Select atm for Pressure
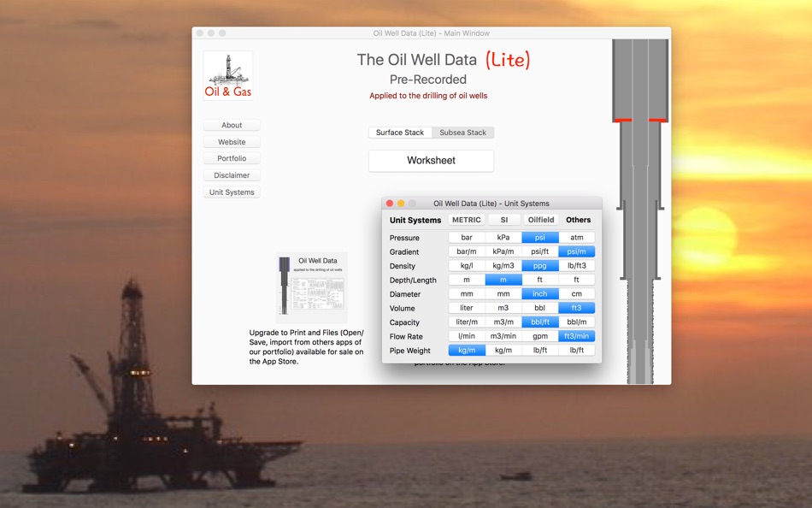 (x=577, y=238)
